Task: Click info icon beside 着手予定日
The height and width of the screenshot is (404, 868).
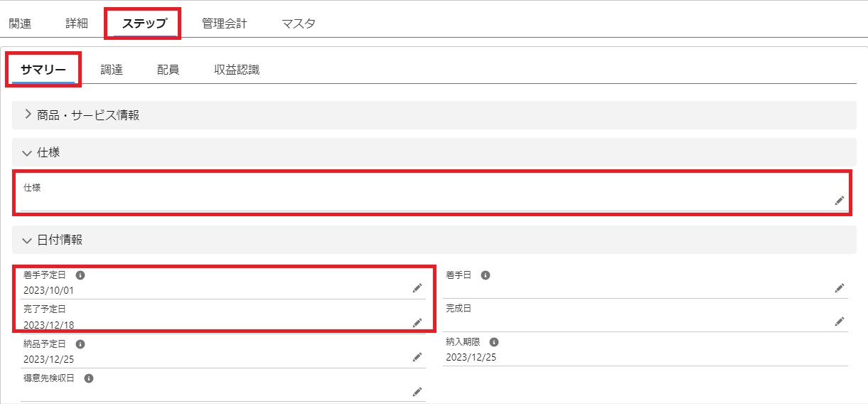Action: 80,275
